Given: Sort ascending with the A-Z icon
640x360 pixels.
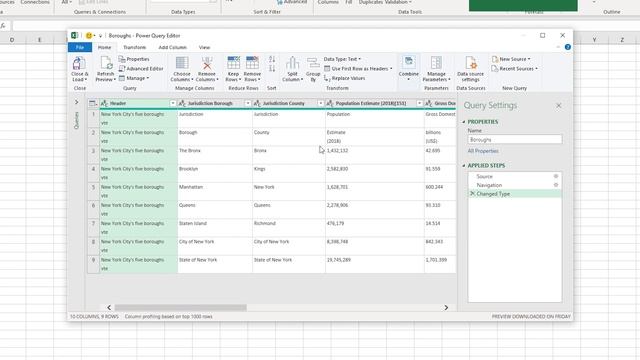Looking at the screenshot, I should (272, 60).
